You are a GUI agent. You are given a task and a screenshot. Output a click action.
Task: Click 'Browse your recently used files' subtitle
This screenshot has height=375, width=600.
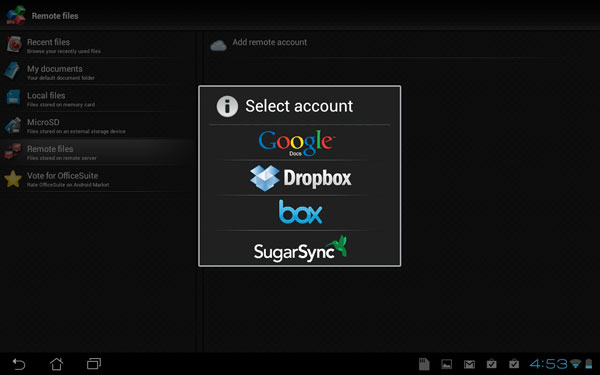tap(64, 51)
